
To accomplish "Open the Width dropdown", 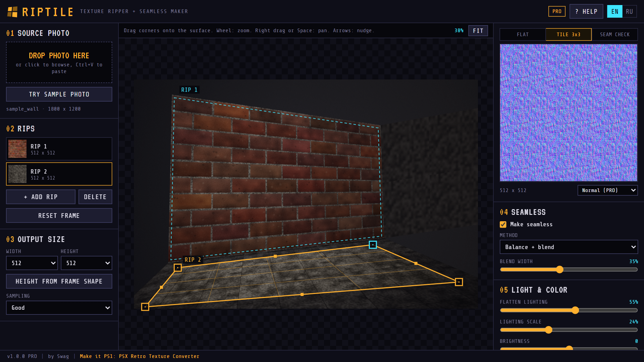I will [x=32, y=263].
